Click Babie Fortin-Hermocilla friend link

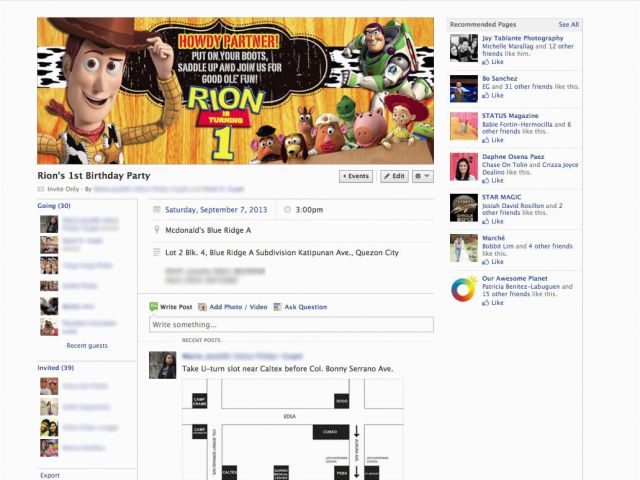[x=517, y=124]
